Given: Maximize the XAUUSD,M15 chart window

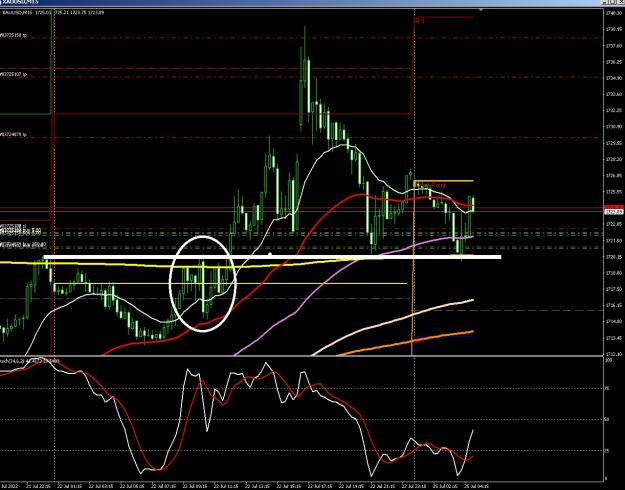Looking at the screenshot, I should tap(612, 2).
